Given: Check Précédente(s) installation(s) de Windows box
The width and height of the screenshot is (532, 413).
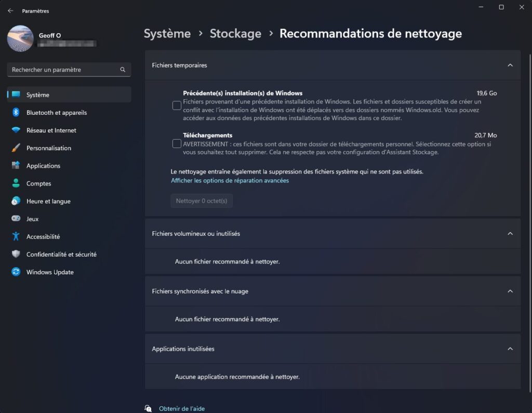Looking at the screenshot, I should pyautogui.click(x=177, y=105).
